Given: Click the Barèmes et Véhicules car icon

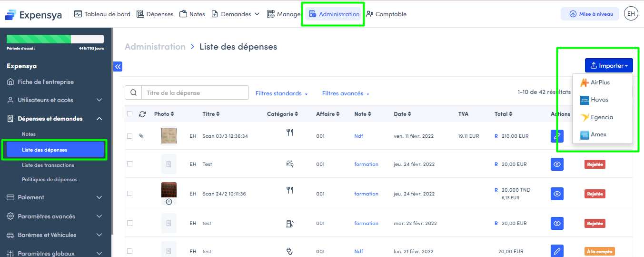Looking at the screenshot, I should 10,235.
